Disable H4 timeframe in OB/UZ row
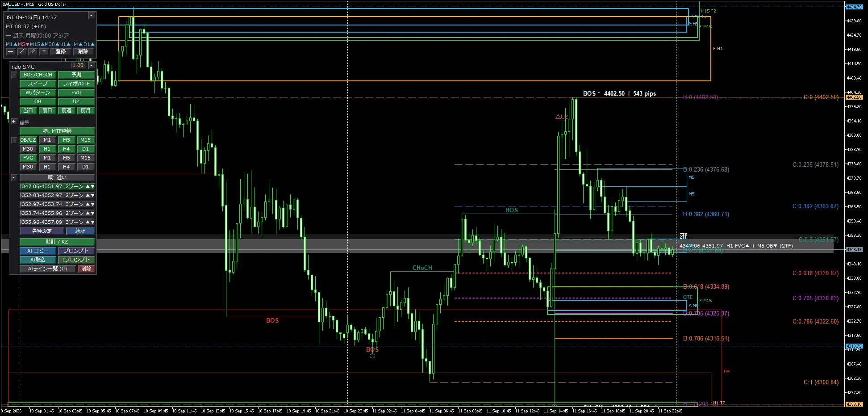The height and width of the screenshot is (416, 868). coord(66,149)
